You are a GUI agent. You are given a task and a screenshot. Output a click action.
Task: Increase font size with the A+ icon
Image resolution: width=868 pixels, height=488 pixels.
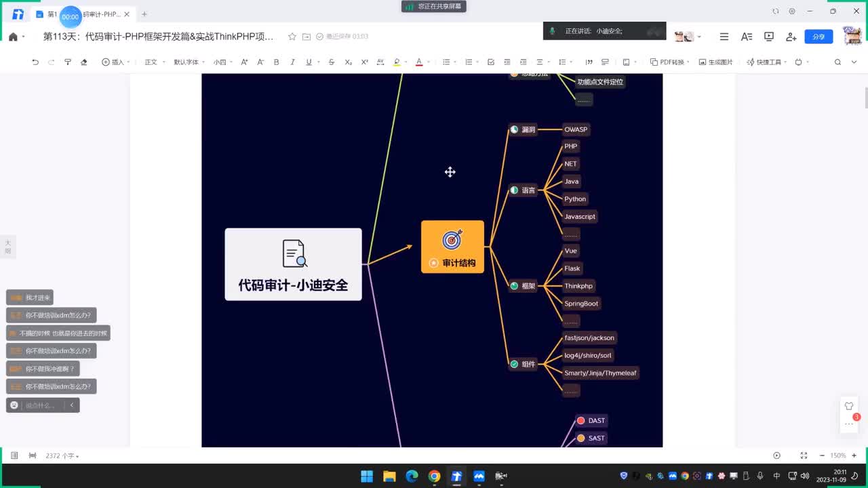point(244,62)
